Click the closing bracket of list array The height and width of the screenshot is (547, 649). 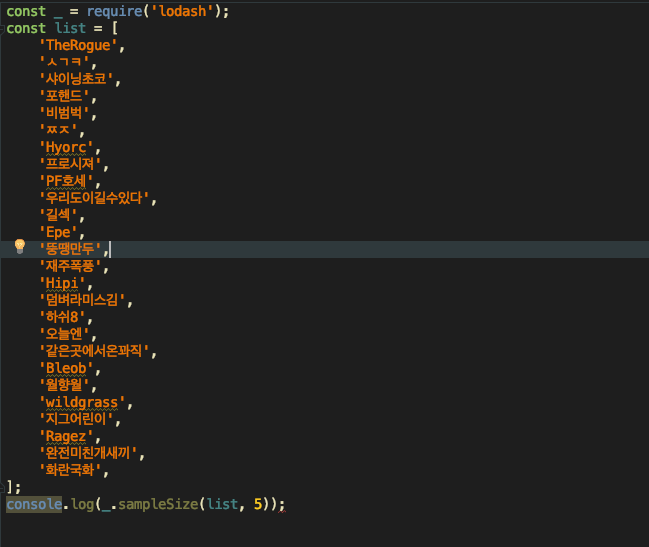[x=10, y=487]
